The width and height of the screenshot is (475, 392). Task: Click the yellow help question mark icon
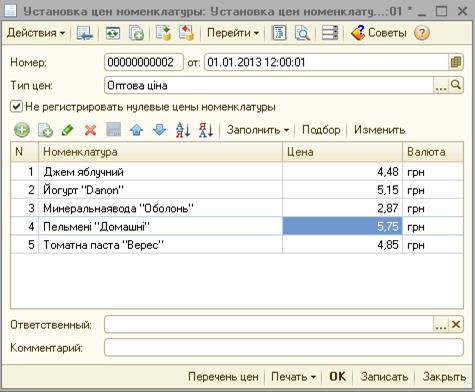pyautogui.click(x=421, y=33)
